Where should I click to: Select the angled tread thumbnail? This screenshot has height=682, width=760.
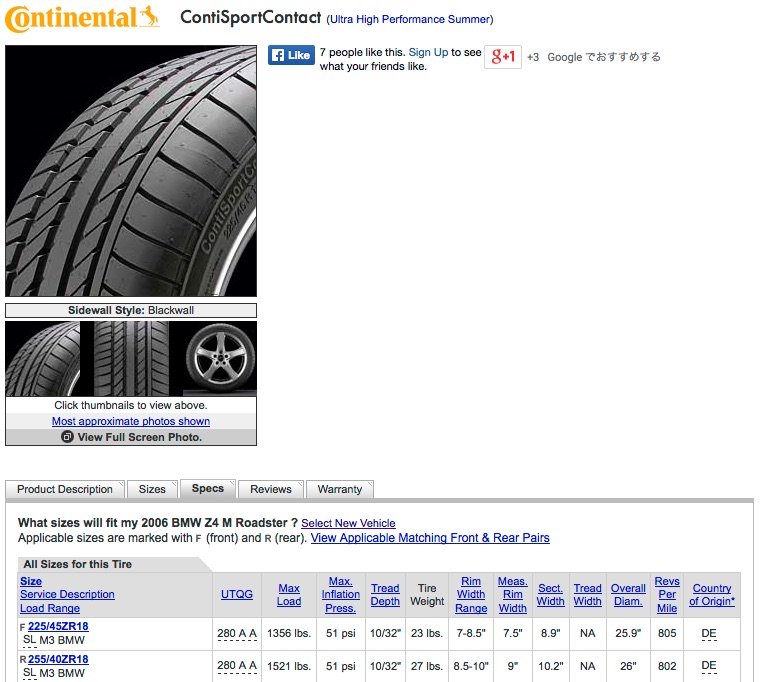tap(43, 359)
